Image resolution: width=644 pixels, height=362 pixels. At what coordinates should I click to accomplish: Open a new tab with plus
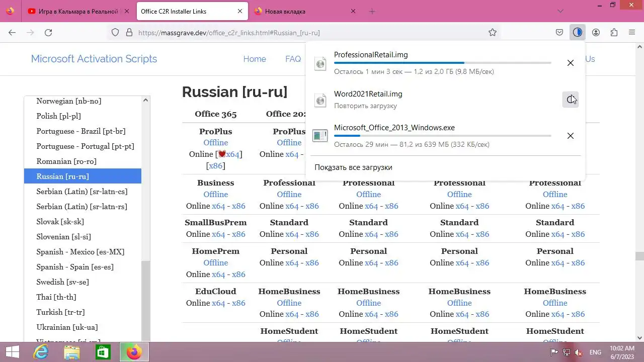tap(372, 11)
